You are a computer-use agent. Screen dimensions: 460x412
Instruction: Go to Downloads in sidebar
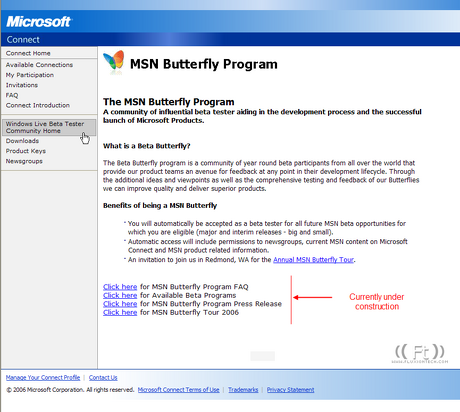(22, 141)
